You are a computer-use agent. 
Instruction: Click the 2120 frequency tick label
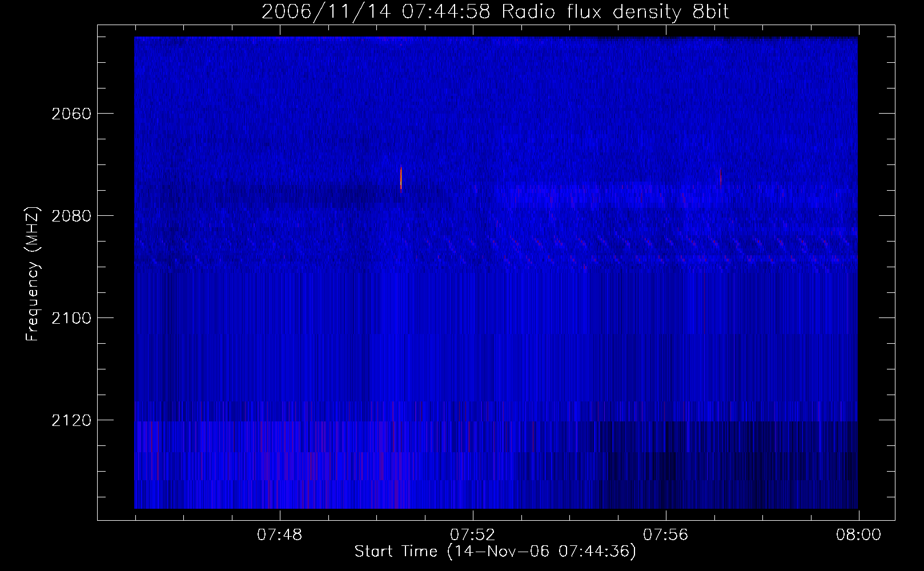coord(71,420)
